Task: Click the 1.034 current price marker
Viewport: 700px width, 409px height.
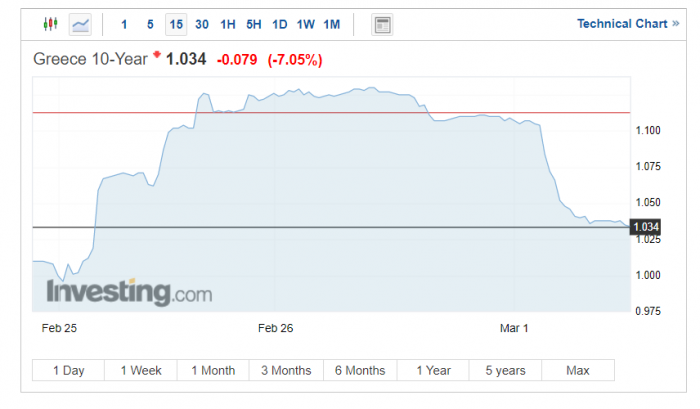Action: [x=646, y=227]
